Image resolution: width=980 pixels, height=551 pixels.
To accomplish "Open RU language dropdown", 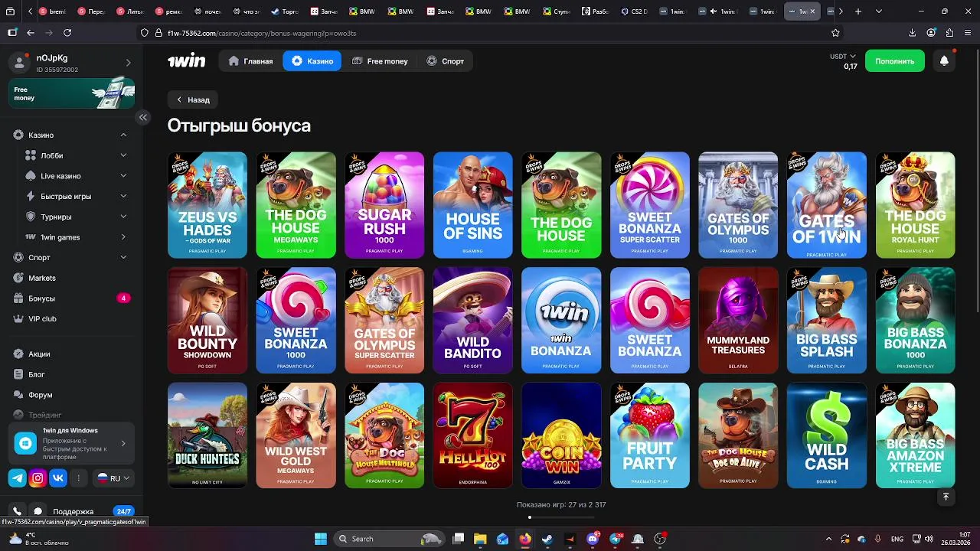I will coord(113,478).
